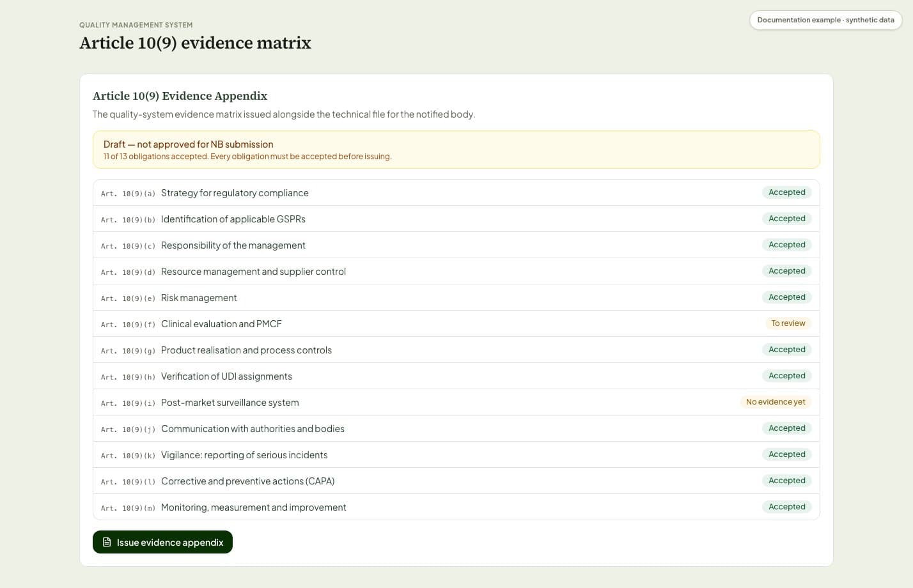Click the 11 of 13 obligations accepted message
The width and height of the screenshot is (913, 588).
tap(247, 157)
